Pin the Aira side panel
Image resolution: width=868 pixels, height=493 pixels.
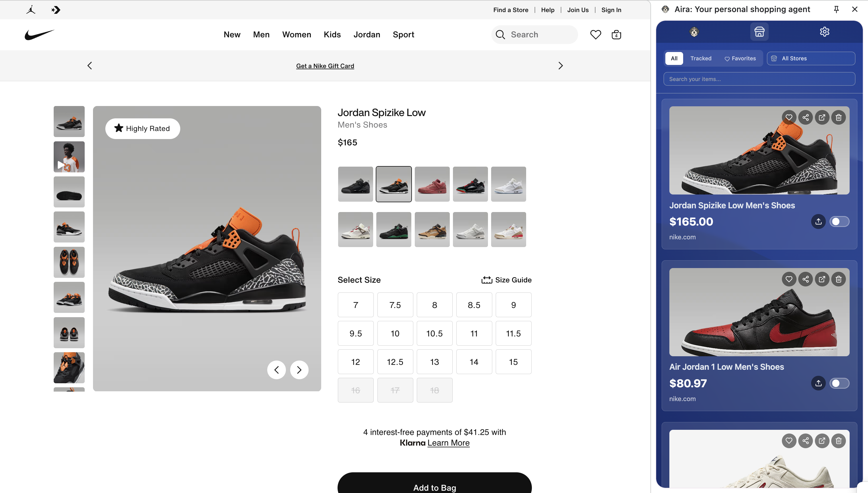(836, 9)
